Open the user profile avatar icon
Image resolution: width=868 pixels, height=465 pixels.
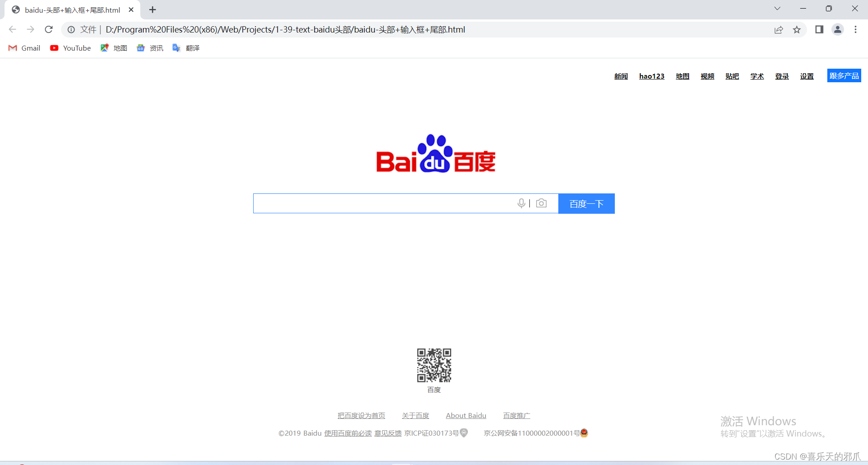point(837,29)
